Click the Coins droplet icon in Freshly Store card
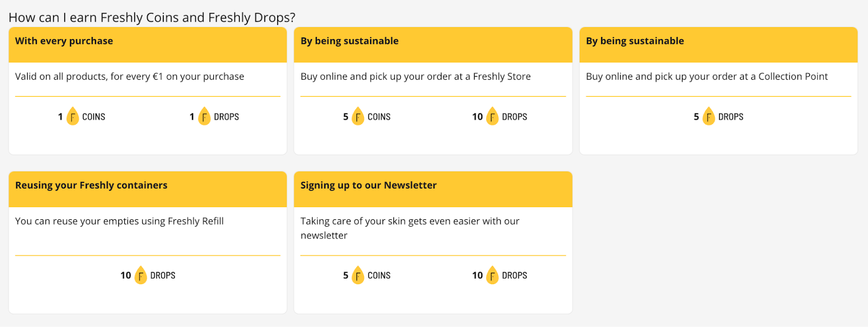The image size is (868, 327). pos(358,116)
